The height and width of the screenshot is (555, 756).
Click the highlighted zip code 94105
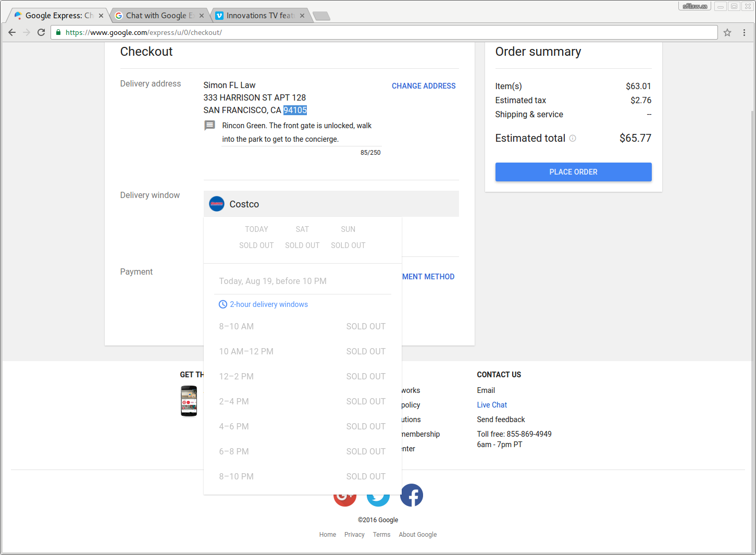coord(295,110)
